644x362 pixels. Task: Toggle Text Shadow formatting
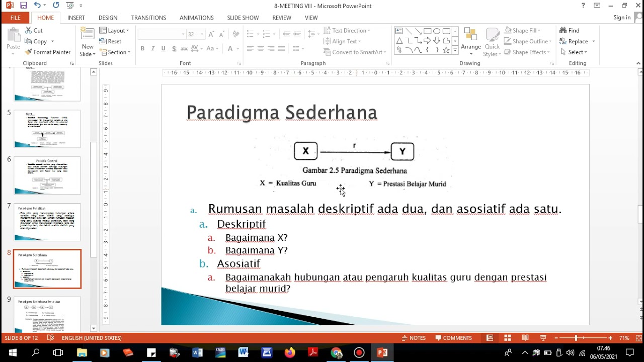[174, 49]
